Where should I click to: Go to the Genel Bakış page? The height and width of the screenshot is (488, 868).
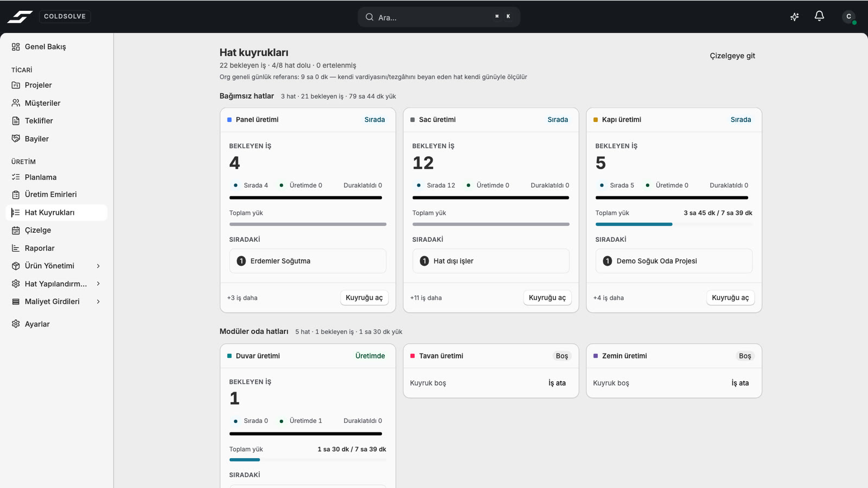tap(56, 47)
